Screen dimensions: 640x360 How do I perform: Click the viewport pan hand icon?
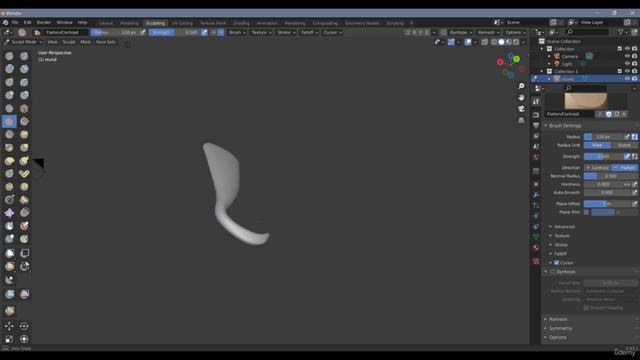[x=521, y=98]
